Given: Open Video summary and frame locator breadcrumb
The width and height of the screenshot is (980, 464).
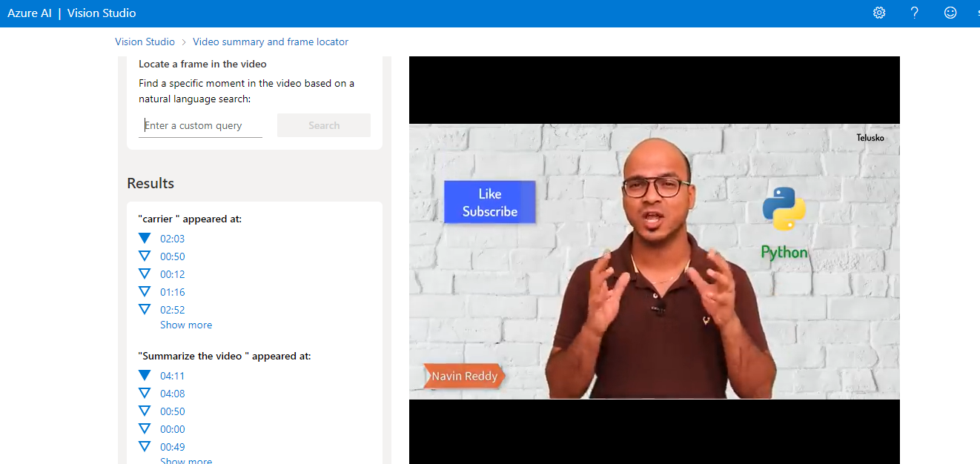Looking at the screenshot, I should click(x=270, y=42).
